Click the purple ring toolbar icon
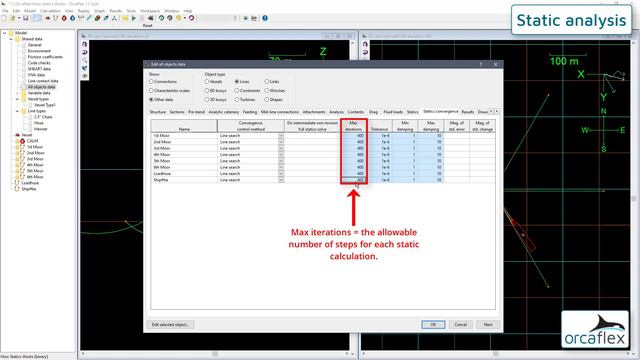This screenshot has width=640, height=360. tap(191, 18)
